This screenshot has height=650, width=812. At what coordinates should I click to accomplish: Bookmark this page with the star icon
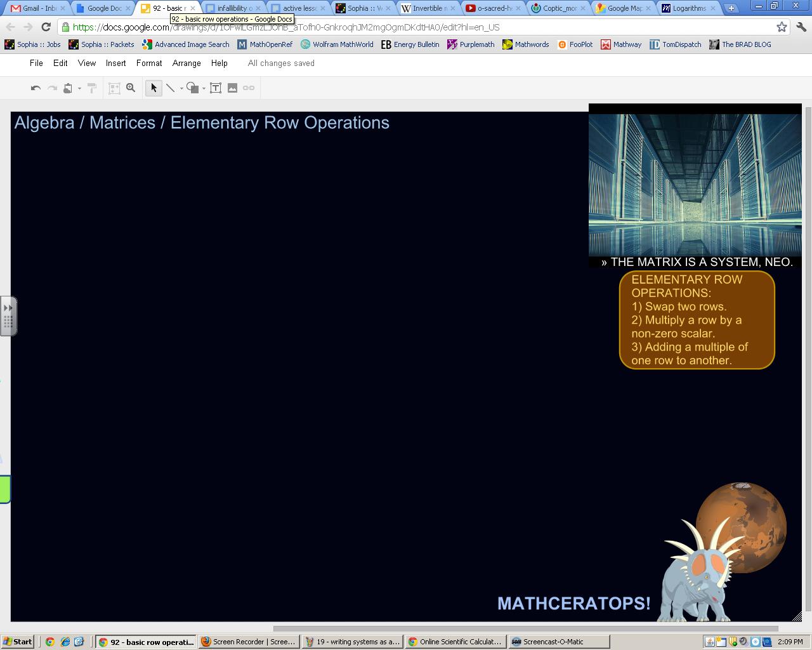tap(782, 27)
